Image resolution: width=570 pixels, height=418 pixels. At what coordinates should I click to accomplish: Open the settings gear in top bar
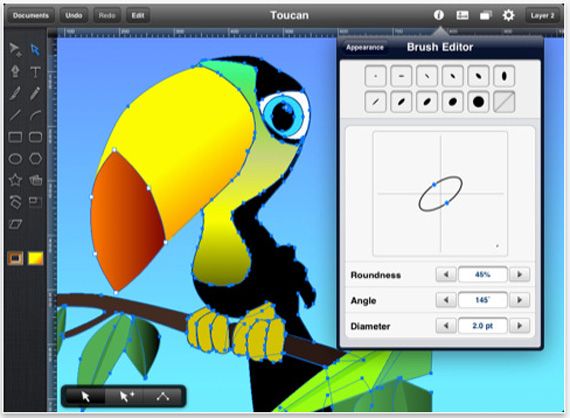click(508, 15)
